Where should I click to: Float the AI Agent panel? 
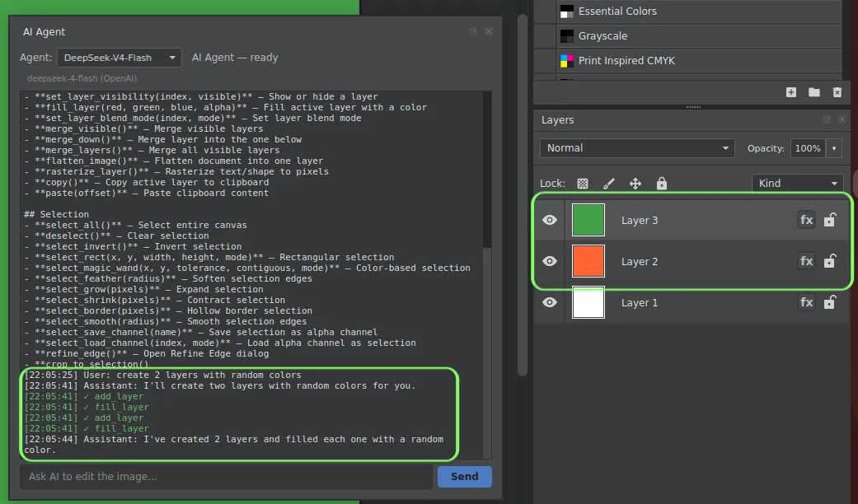pyautogui.click(x=473, y=31)
